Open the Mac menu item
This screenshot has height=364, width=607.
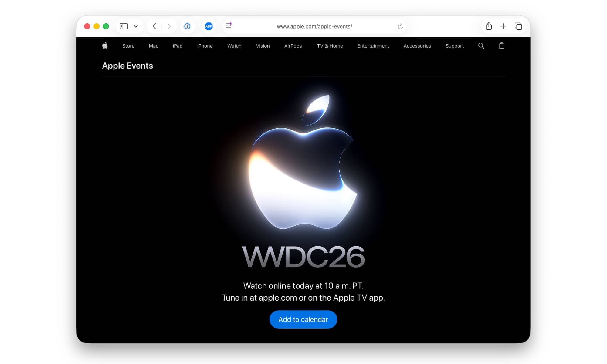coord(154,46)
